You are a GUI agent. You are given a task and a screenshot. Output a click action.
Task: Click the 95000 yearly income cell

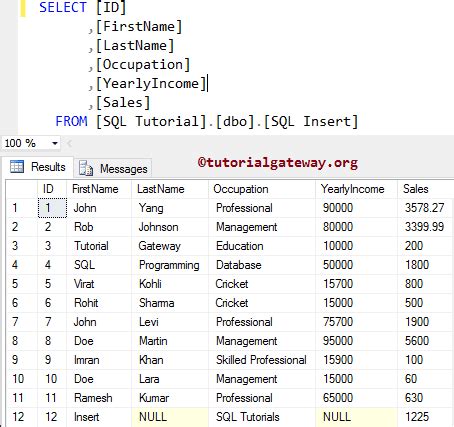[x=356, y=341]
